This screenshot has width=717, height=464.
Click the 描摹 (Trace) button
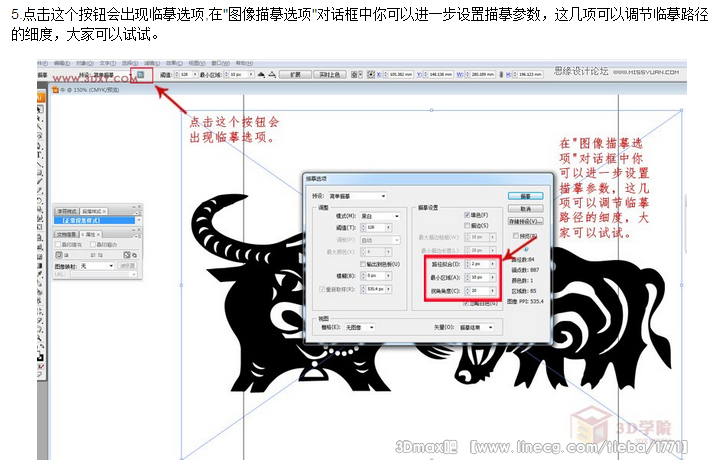point(525,196)
